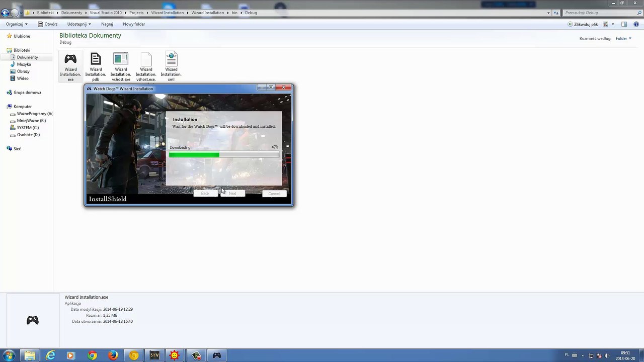Click the green download progress bar
Screen dimensions: 644x362
224,155
